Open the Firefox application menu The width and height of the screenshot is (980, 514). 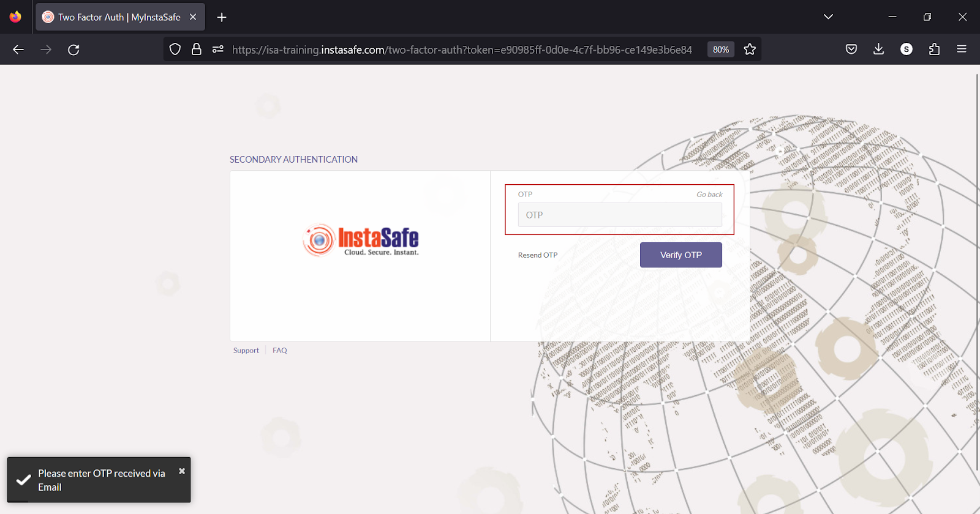coord(962,50)
